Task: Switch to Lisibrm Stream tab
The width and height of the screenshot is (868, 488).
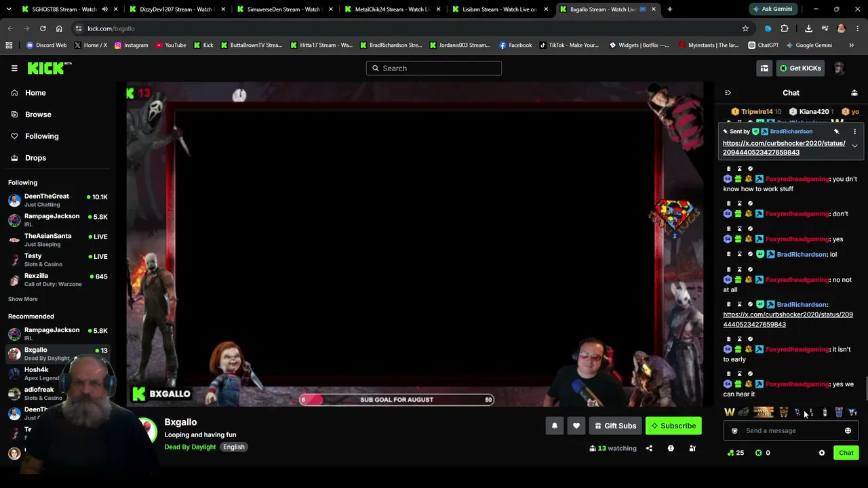Action: pos(498,9)
